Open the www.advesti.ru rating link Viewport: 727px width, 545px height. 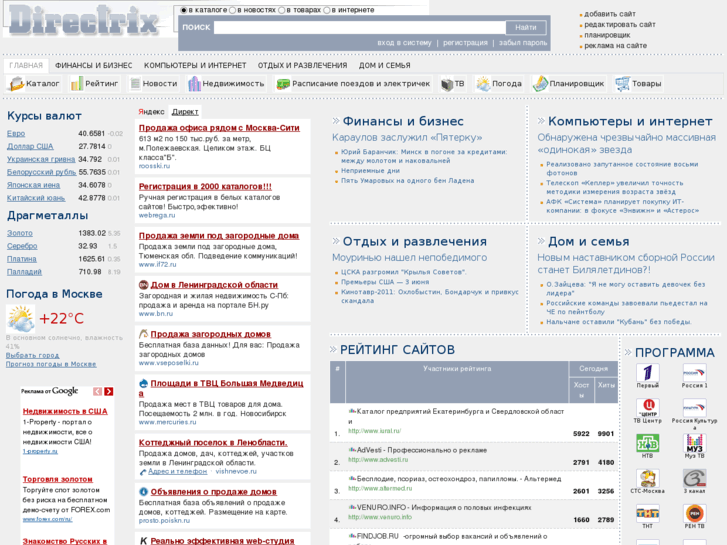tap(378, 460)
